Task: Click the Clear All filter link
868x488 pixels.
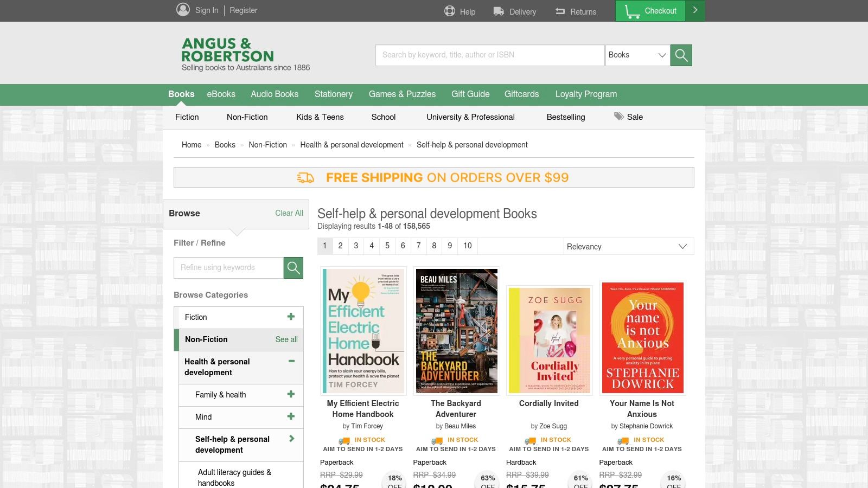Action: (x=289, y=213)
